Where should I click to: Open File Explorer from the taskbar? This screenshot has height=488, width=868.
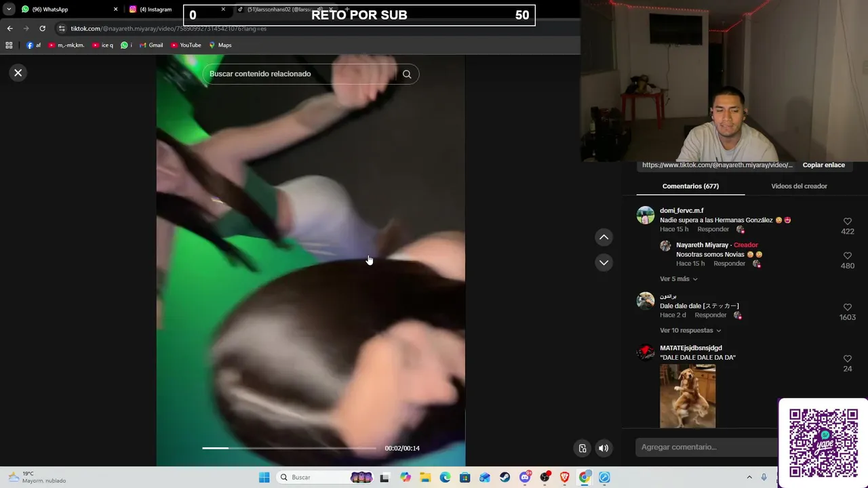point(425,477)
